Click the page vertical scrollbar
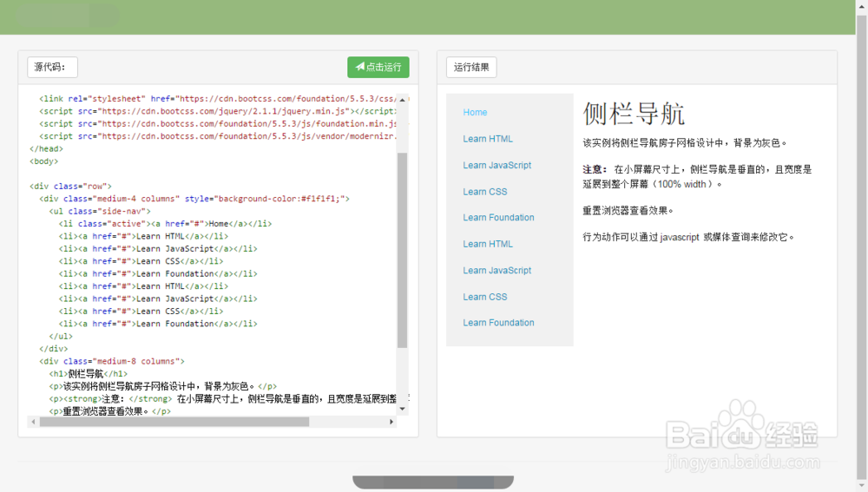Screen dimensions: 868x492 click(862, 246)
